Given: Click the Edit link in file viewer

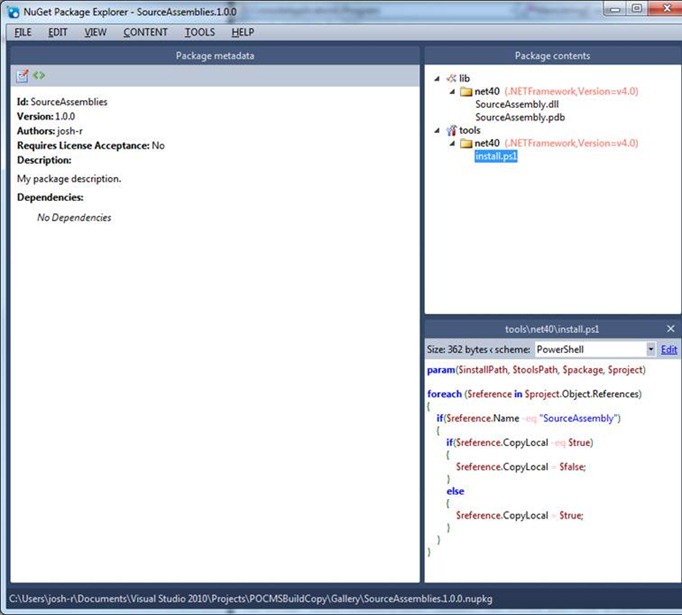Looking at the screenshot, I should (669, 350).
